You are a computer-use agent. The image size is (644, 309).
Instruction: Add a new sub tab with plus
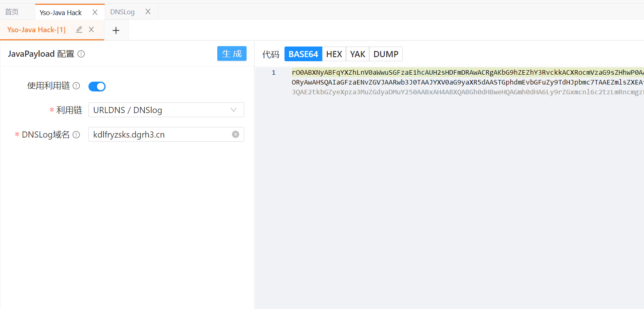point(116,30)
